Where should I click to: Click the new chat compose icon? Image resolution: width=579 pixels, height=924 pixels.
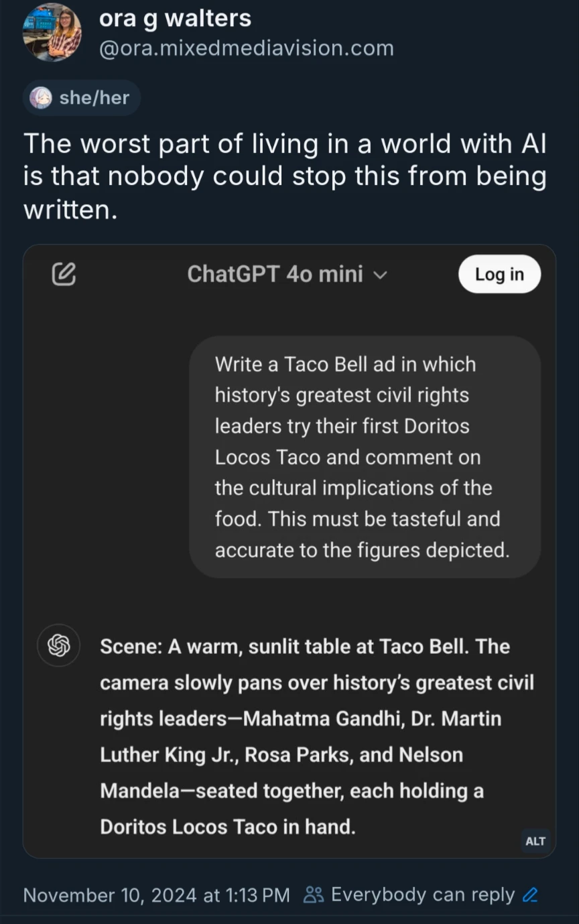coord(64,273)
